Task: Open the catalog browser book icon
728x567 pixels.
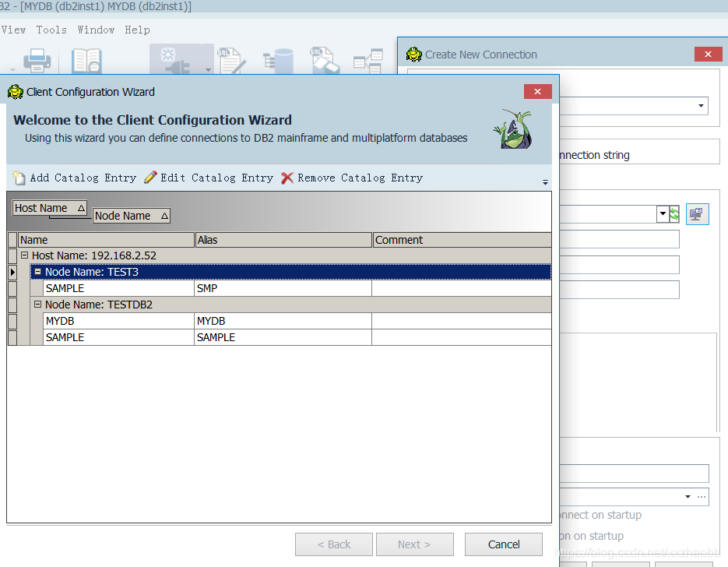Action: pos(86,61)
